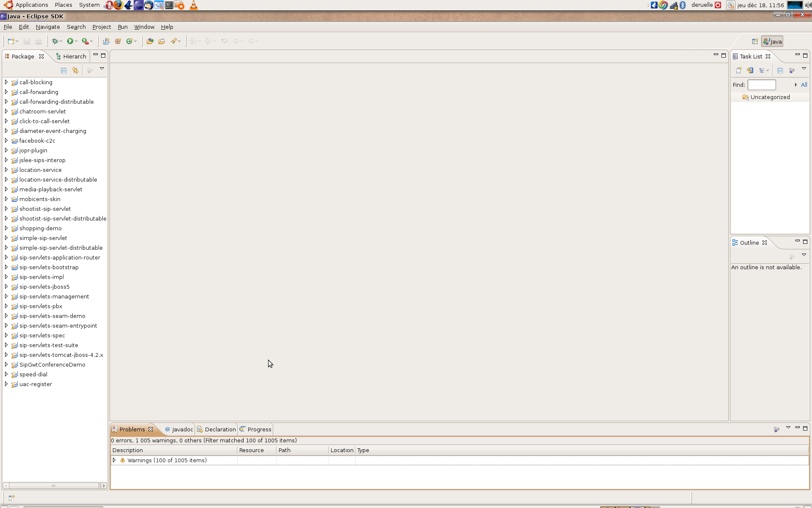Image resolution: width=812 pixels, height=508 pixels.
Task: Click Collapse All in Task List
Action: pyautogui.click(x=780, y=70)
